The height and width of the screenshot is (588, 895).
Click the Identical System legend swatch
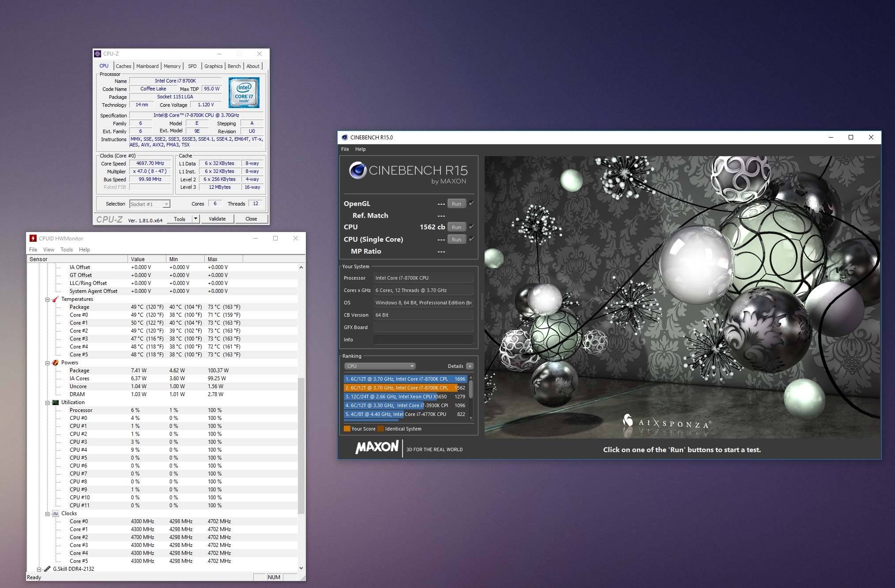click(380, 429)
